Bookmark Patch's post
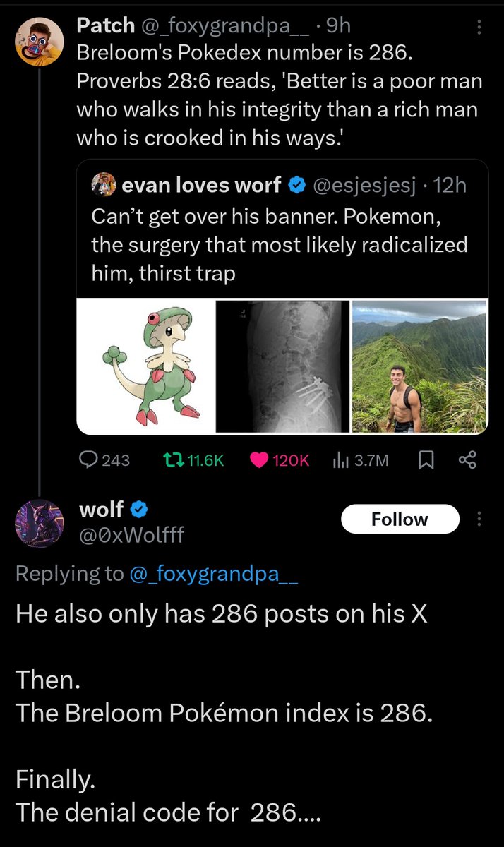 tap(426, 460)
